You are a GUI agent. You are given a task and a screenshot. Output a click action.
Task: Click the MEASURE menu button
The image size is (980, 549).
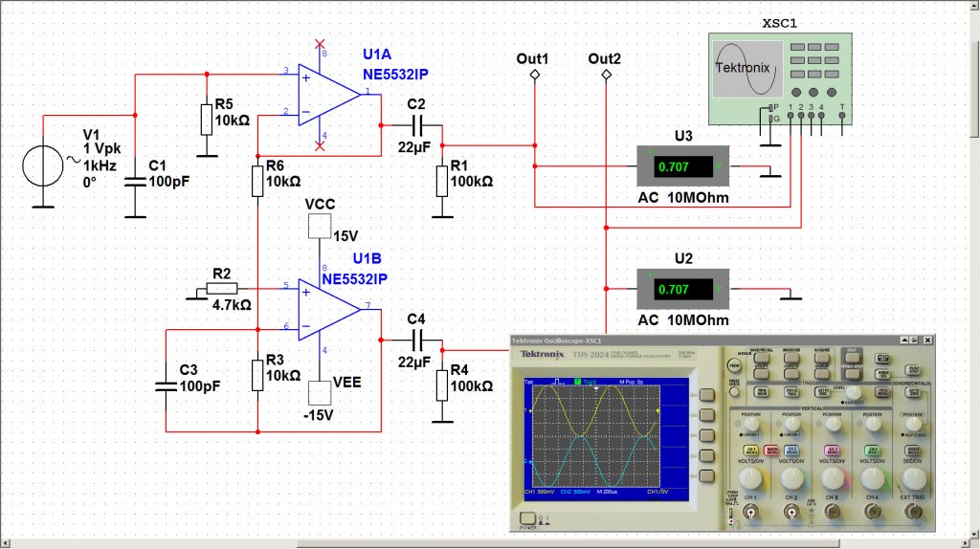pos(791,358)
